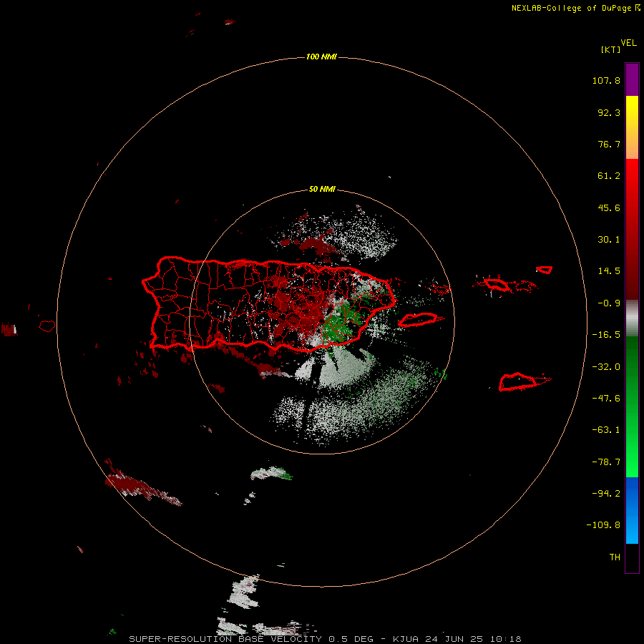Viewport: 644px width, 644px height.
Task: Click the NEXLAB-College of DuPage label
Action: pos(575,8)
